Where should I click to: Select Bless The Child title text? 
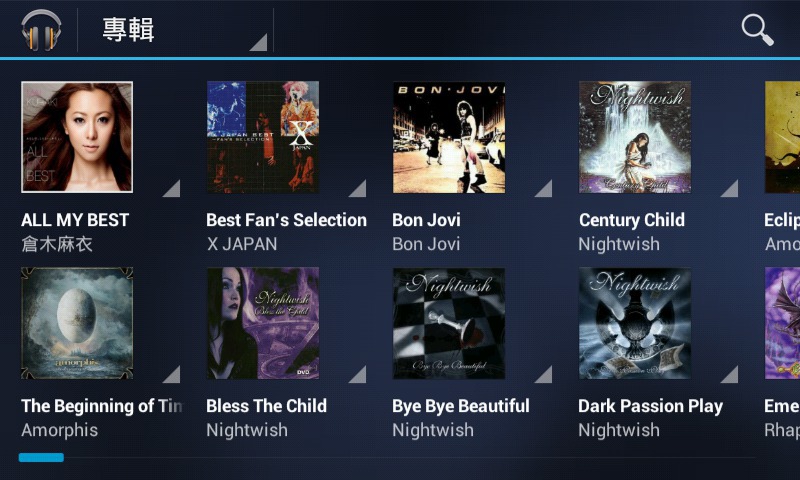coord(266,406)
